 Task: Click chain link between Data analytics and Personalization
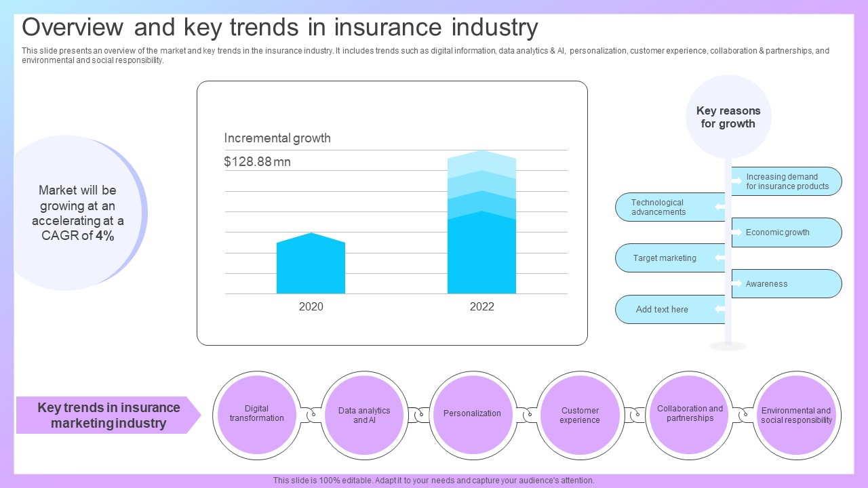coord(418,415)
